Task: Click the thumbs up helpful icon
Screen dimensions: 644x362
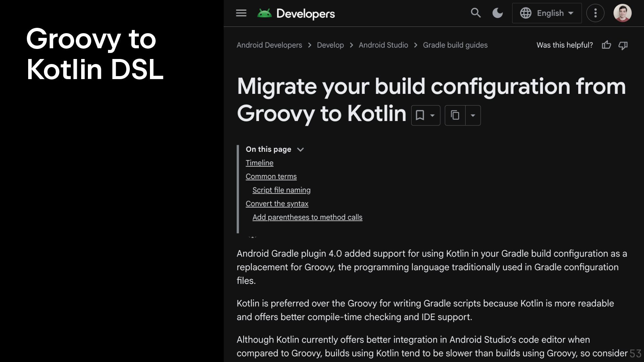Action: pos(606,45)
